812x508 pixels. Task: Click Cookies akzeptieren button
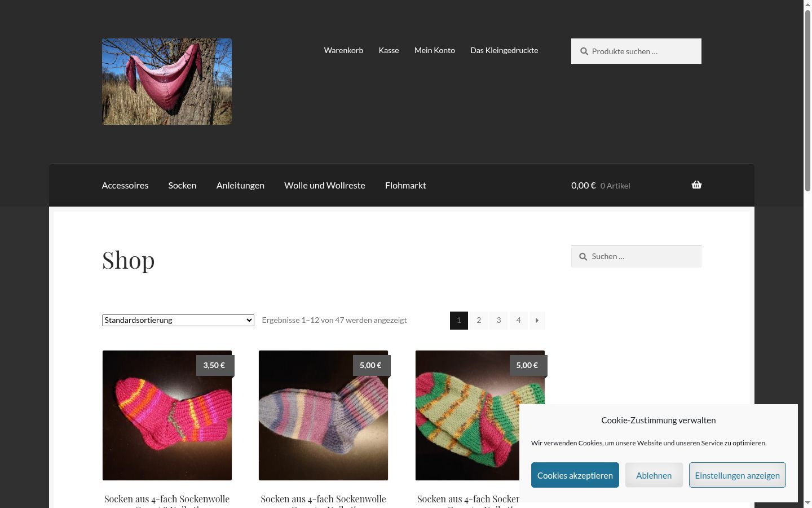[575, 475]
